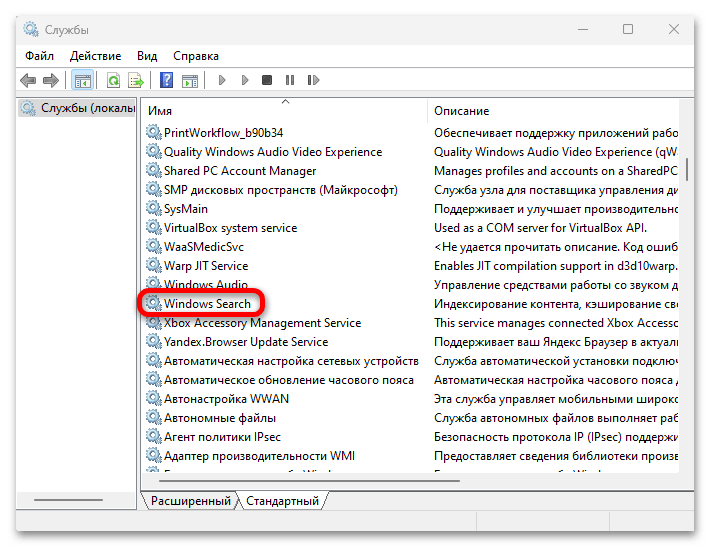Viewport: 710px width, 547px height.
Task: Click the gear icon beside Автонастройка WWAN
Action: pyautogui.click(x=153, y=398)
